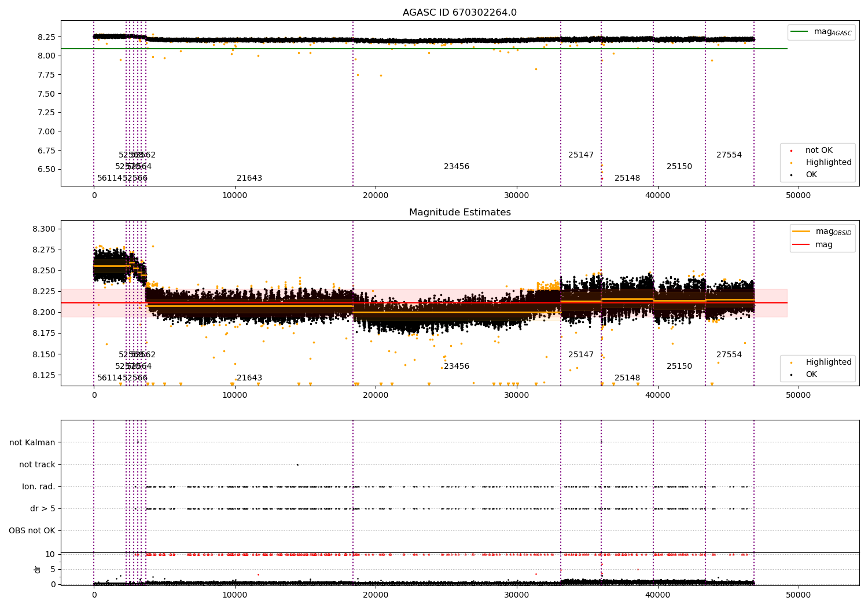
Task: Click the 30000 x-tick under the middle plot
Action: tap(516, 395)
